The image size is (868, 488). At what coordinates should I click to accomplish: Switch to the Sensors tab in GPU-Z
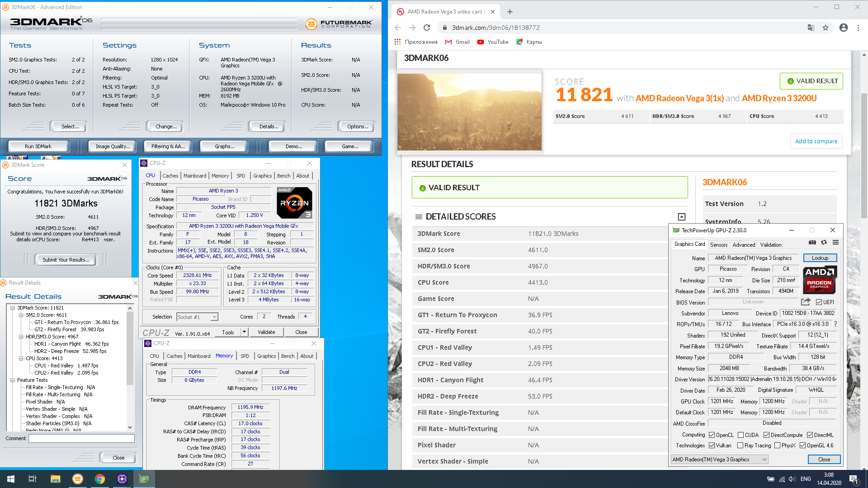point(719,244)
